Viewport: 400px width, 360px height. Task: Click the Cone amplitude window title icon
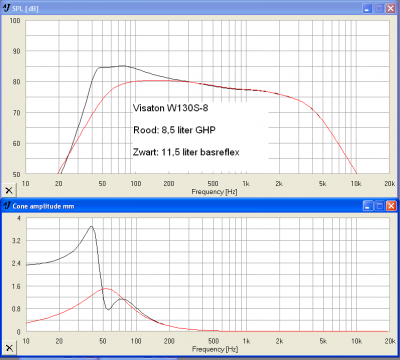tap(6, 206)
